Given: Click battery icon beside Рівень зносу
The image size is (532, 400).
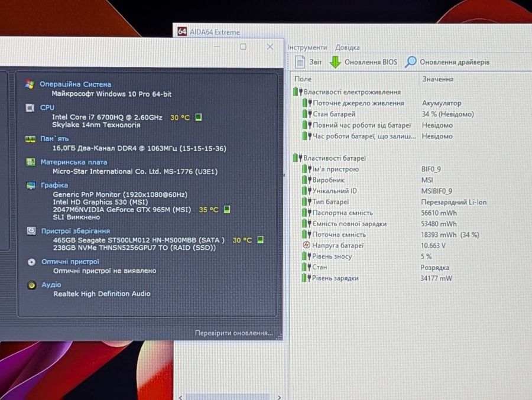Looking at the screenshot, I should tap(306, 256).
